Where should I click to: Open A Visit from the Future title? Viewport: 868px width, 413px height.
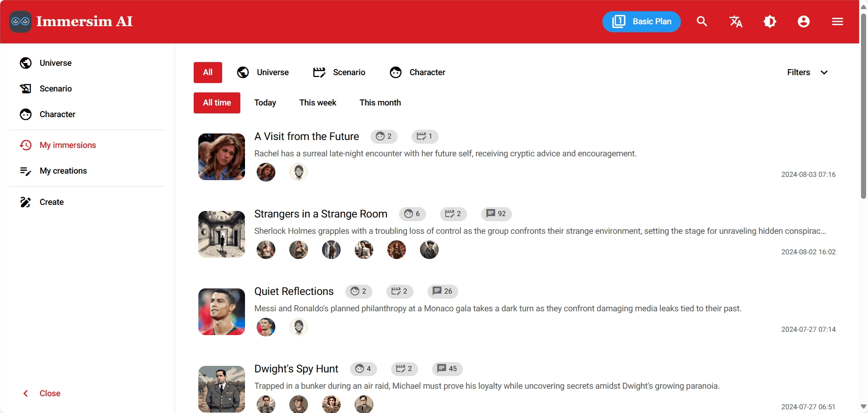tap(307, 136)
